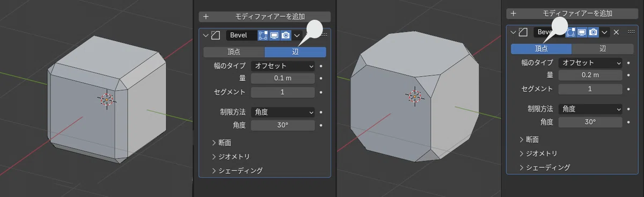Click plus icon on left モディファイアーを追加 button

click(206, 17)
